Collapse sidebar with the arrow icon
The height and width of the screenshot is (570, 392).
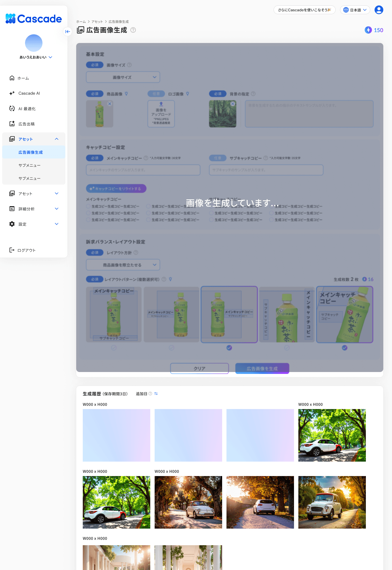tap(68, 32)
